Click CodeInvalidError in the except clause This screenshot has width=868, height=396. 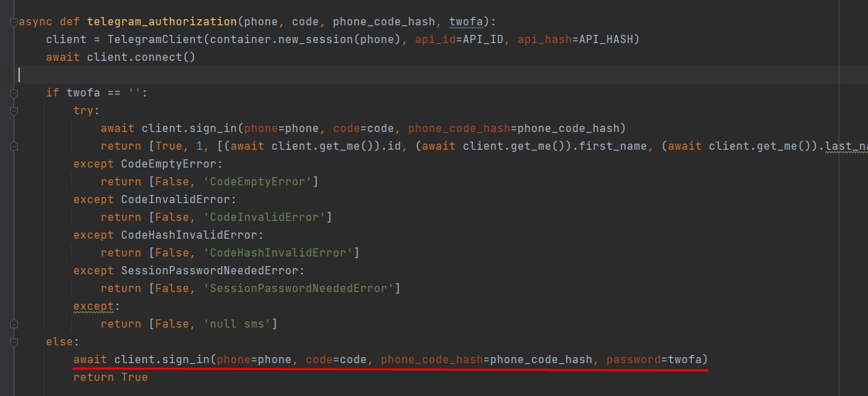(x=175, y=200)
